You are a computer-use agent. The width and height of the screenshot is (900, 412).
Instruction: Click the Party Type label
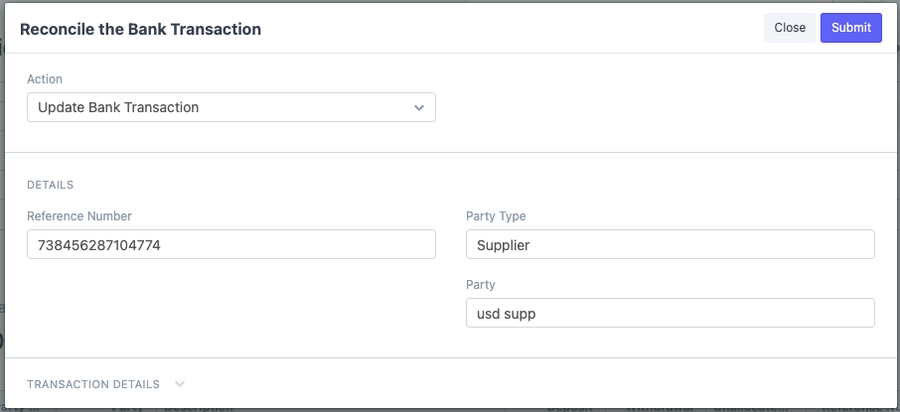point(496,216)
